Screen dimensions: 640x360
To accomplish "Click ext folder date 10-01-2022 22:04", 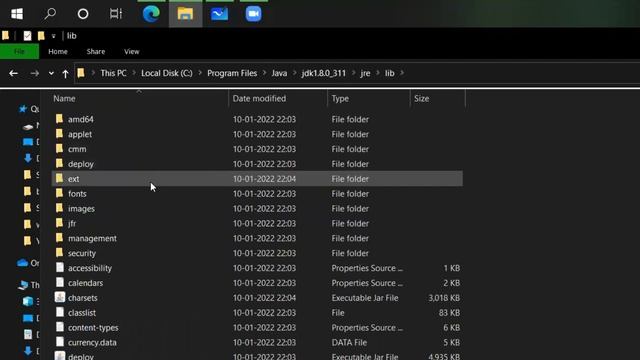I will pos(264,179).
